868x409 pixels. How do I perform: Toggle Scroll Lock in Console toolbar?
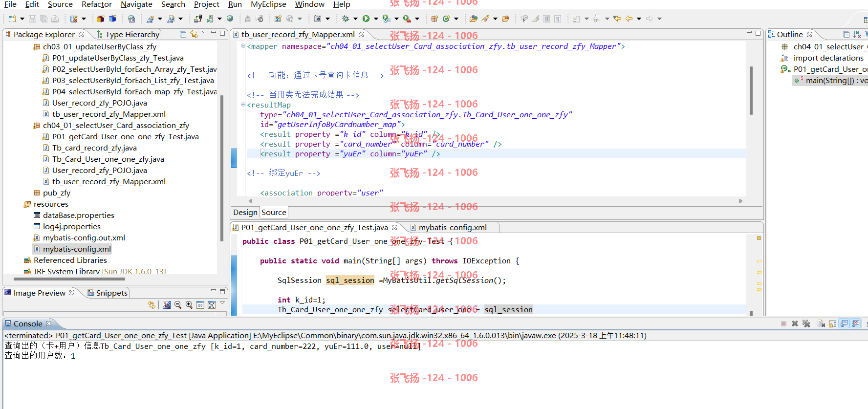point(833,323)
